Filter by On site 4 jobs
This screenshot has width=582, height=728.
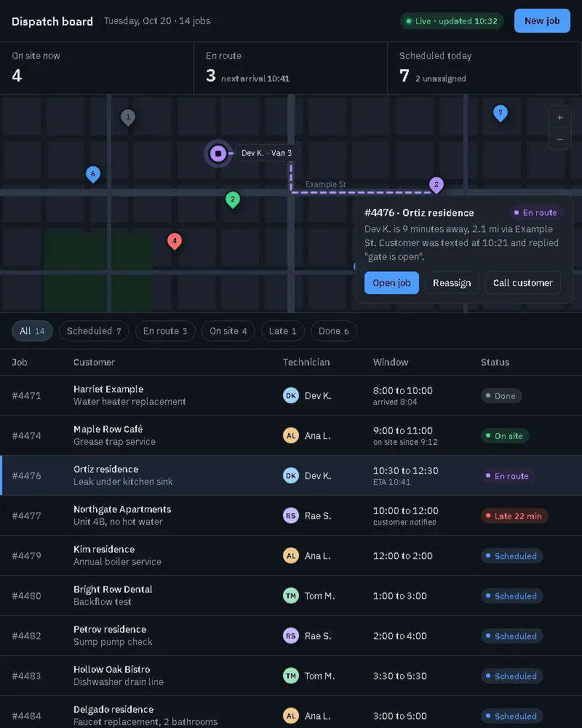click(x=228, y=331)
